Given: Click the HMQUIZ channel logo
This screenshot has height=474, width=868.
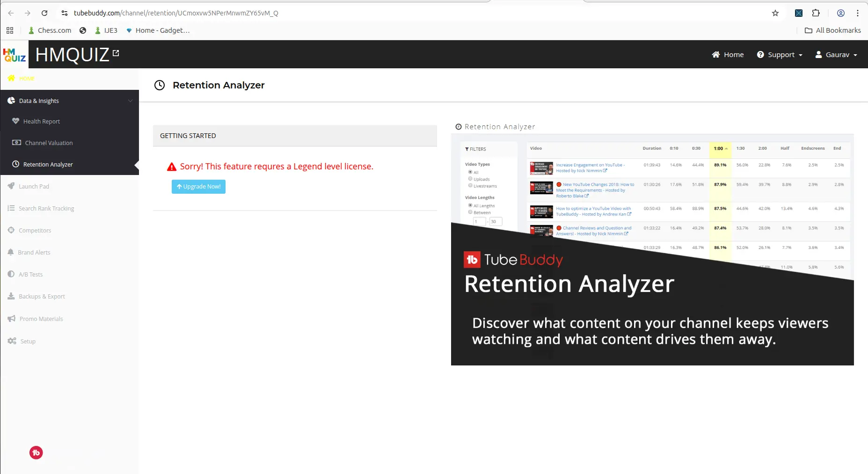Looking at the screenshot, I should point(14,55).
